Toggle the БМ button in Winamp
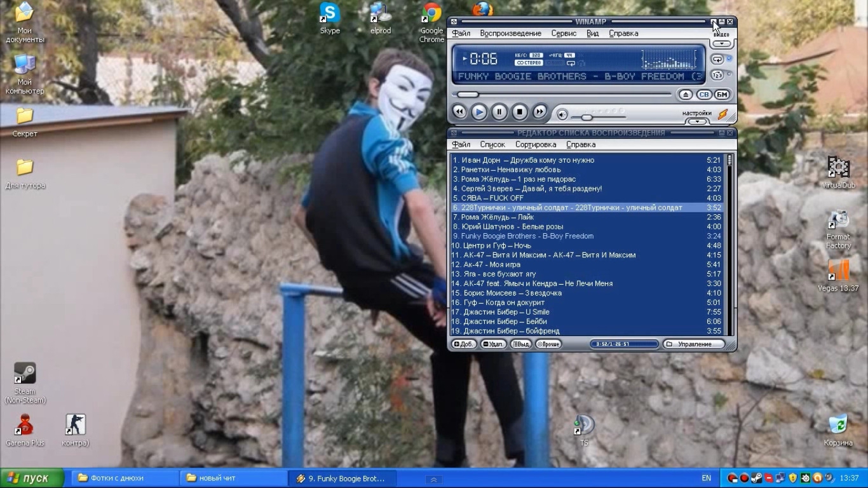 point(722,95)
